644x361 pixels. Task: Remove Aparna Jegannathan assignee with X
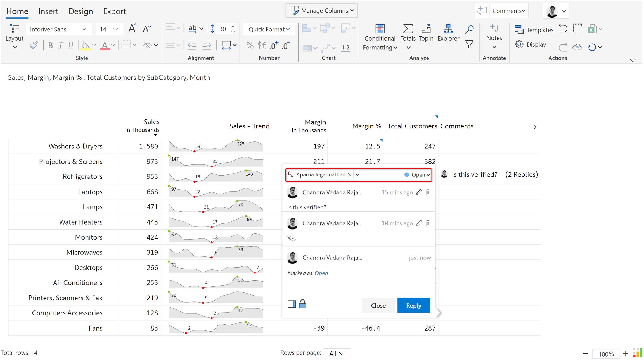click(x=349, y=175)
